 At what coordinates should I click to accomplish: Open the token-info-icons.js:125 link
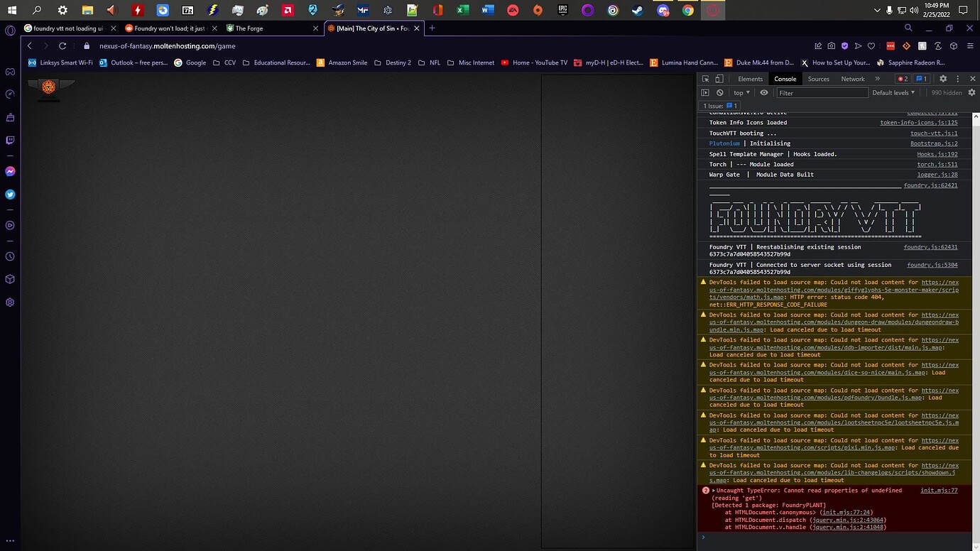(x=919, y=123)
